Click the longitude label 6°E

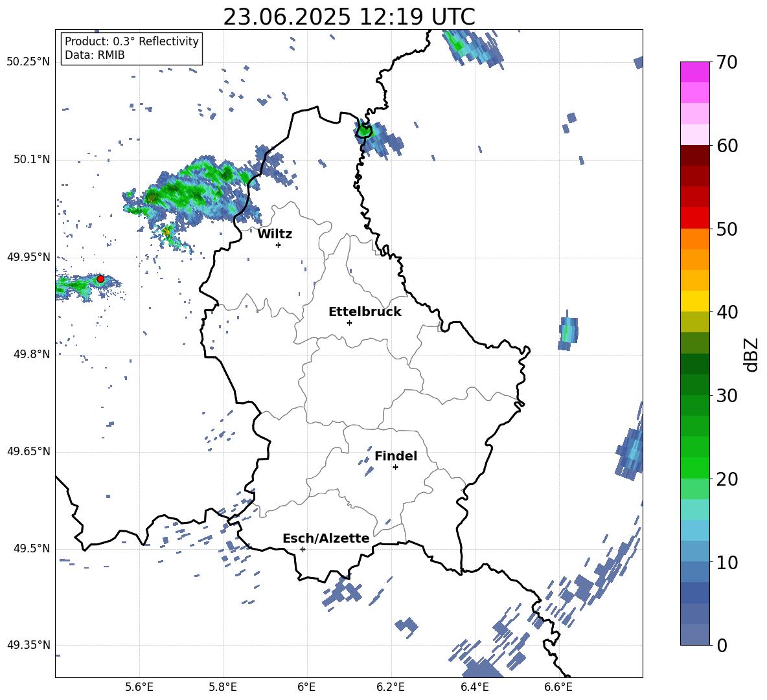(x=306, y=687)
